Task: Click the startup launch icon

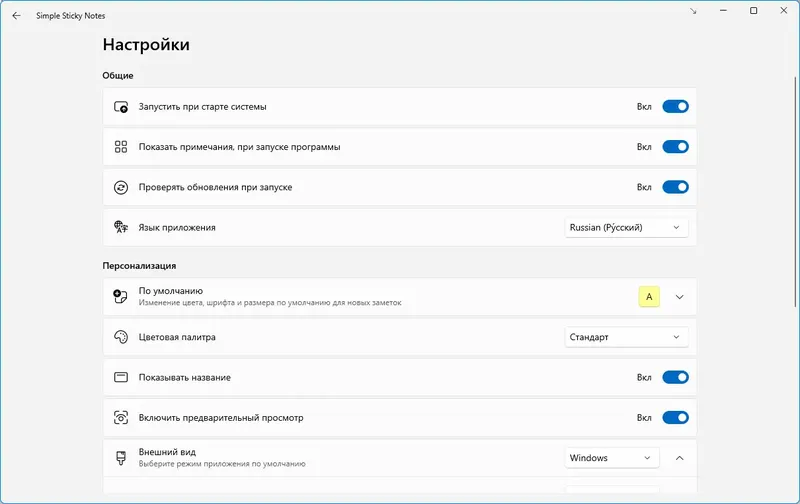Action: [121, 106]
